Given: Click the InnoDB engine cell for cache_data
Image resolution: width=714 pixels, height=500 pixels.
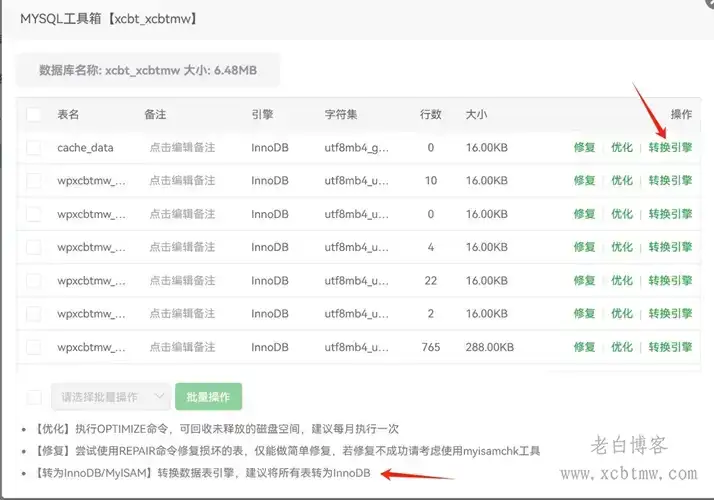Looking at the screenshot, I should [270, 148].
